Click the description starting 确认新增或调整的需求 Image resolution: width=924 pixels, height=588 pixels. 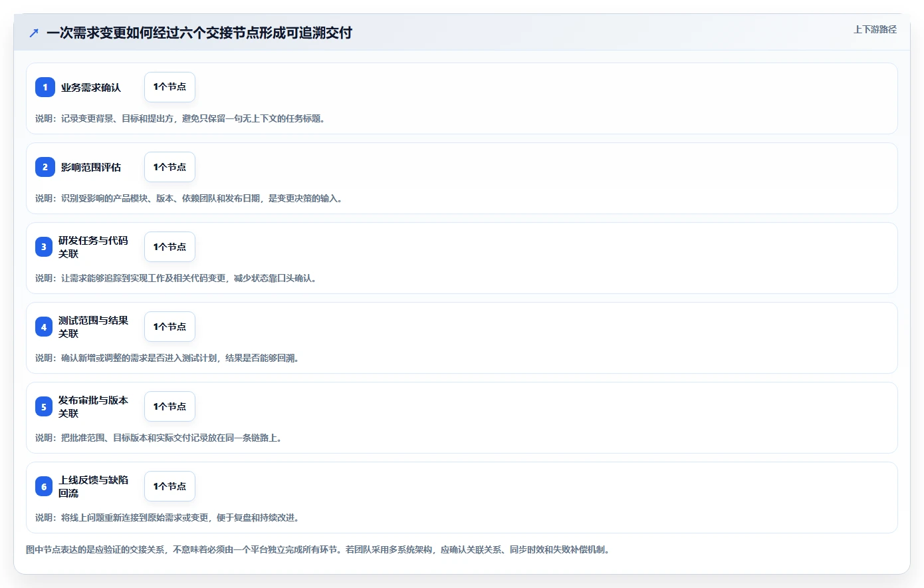click(x=168, y=358)
